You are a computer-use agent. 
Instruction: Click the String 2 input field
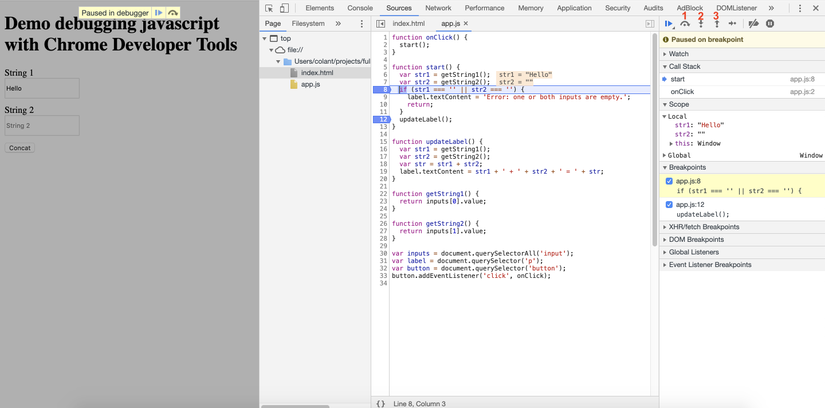(x=41, y=126)
